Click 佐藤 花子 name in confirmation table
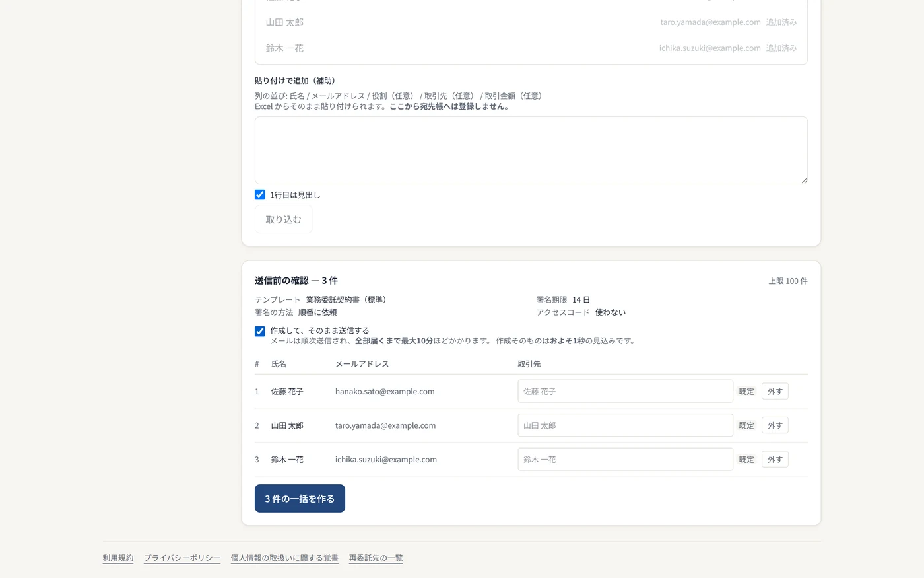Image resolution: width=924 pixels, height=578 pixels. pos(287,392)
